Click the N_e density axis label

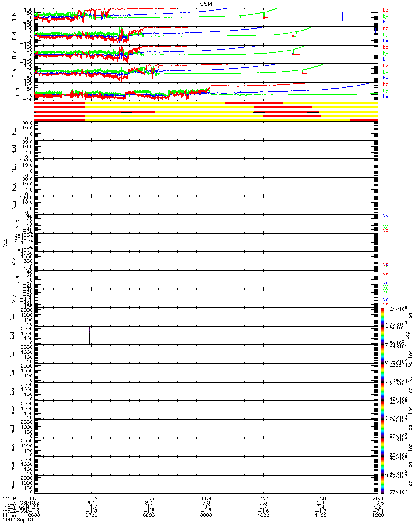point(15,186)
